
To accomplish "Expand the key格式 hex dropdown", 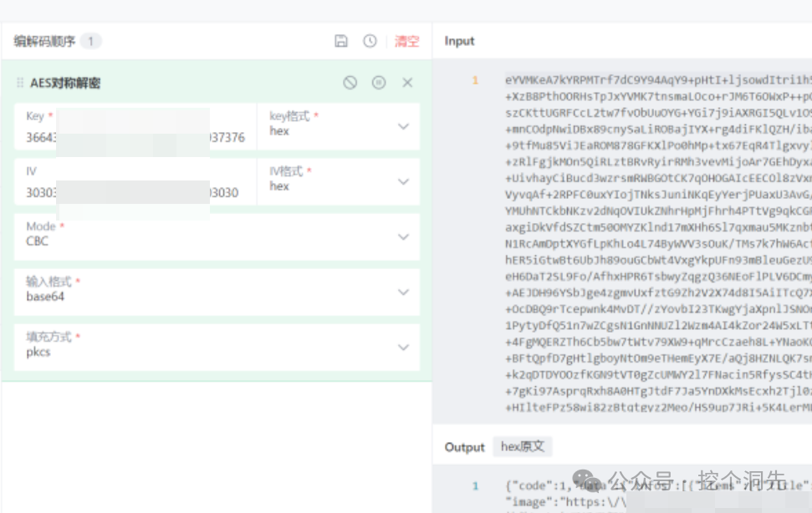I will click(x=339, y=127).
